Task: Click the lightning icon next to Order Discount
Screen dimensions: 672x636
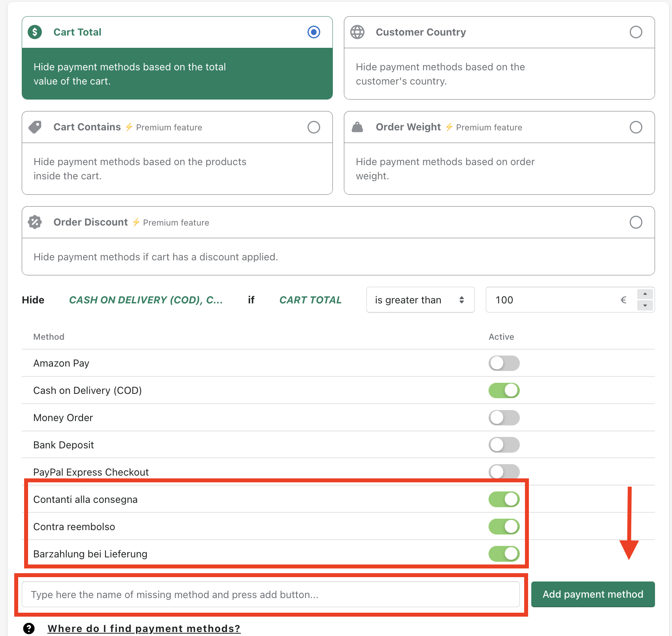Action: point(136,222)
